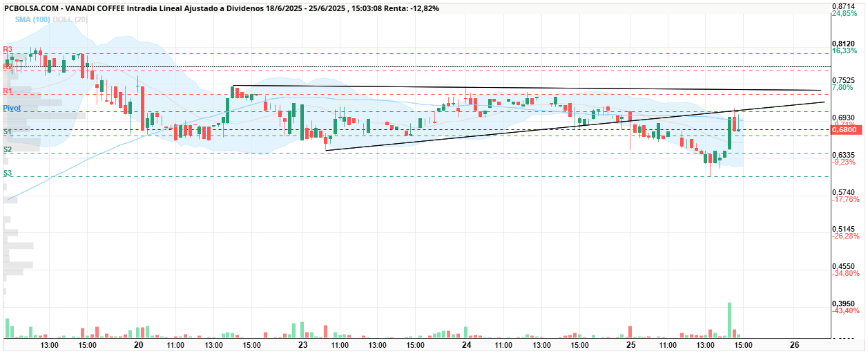The image size is (868, 354).
Task: Click date label 23 on time axis
Action: pyautogui.click(x=302, y=344)
